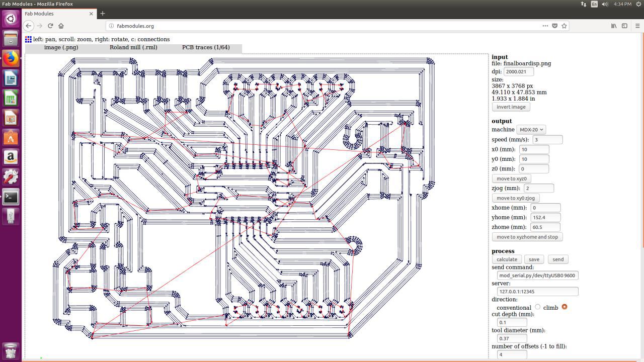Viewport: 644px width, 362px height.
Task: Click the send button
Action: coord(558,259)
